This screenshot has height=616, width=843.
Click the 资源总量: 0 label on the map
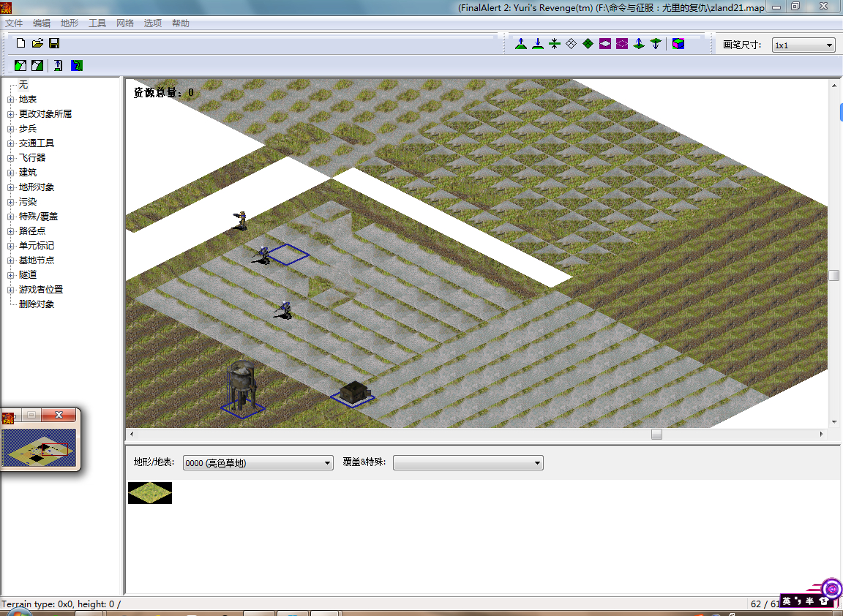coord(163,92)
